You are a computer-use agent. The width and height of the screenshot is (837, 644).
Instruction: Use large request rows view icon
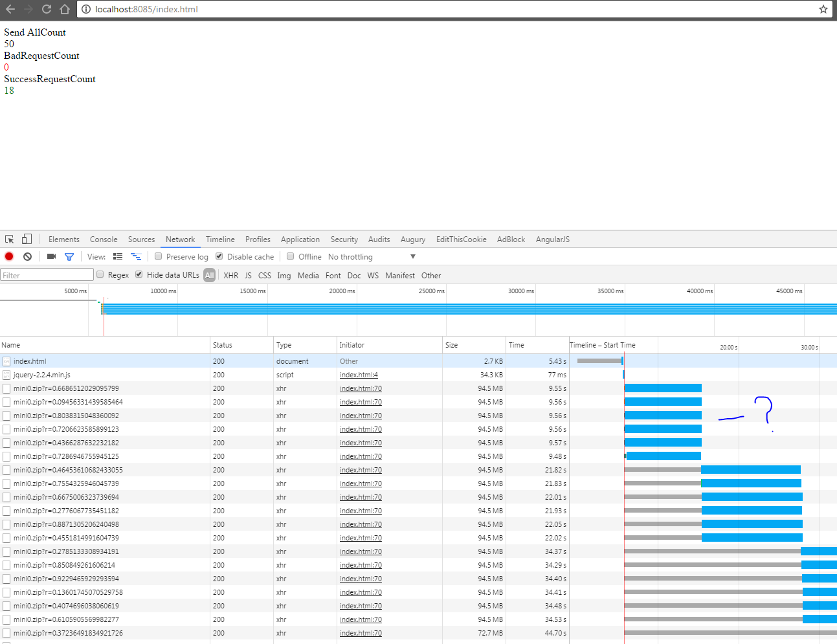[118, 256]
